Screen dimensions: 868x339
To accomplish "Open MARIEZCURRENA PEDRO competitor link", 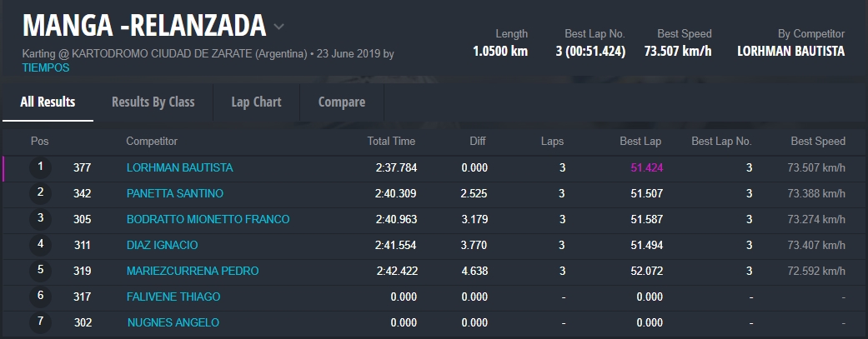I will click(192, 271).
